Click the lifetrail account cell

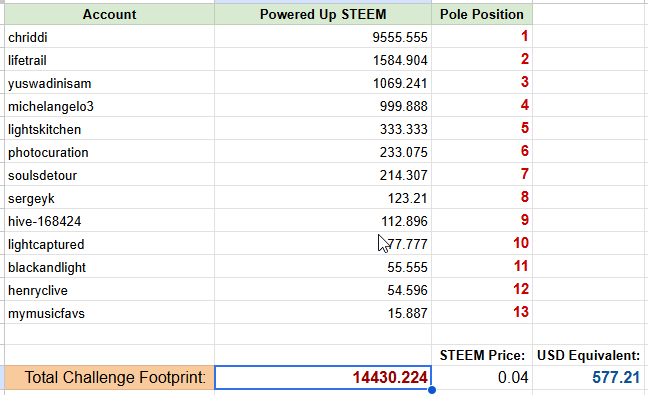[110, 60]
